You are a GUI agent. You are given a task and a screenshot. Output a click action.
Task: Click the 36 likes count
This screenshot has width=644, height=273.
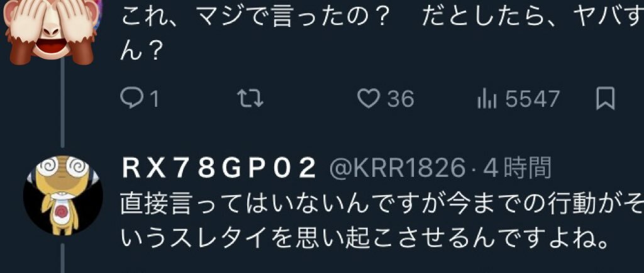(401, 99)
